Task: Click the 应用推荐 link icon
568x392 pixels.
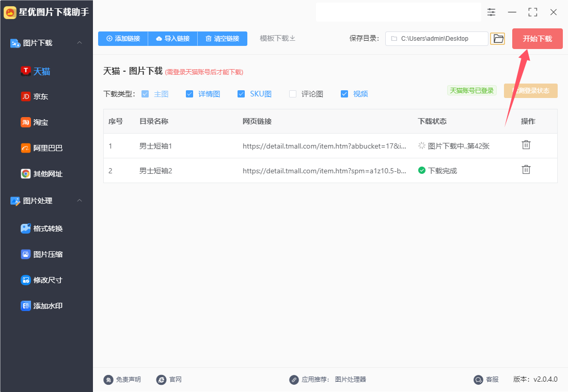Action: pyautogui.click(x=294, y=379)
